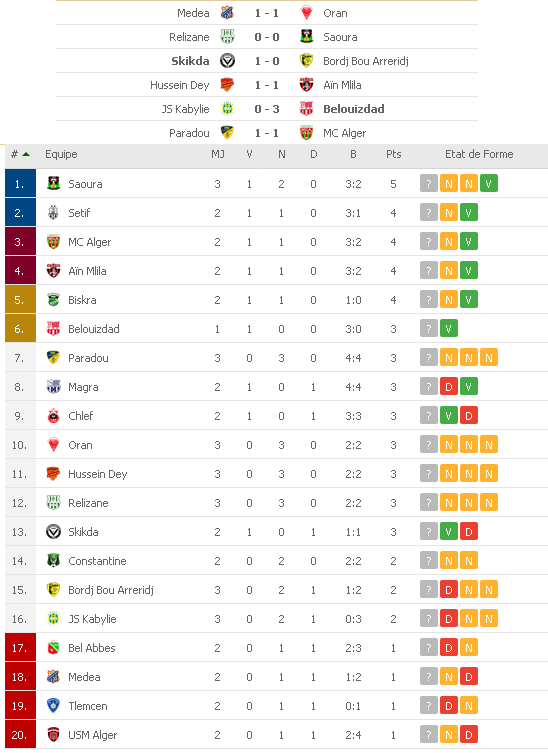Click Hussein Dey logo in match list
This screenshot has height=753, width=548.
[227, 85]
